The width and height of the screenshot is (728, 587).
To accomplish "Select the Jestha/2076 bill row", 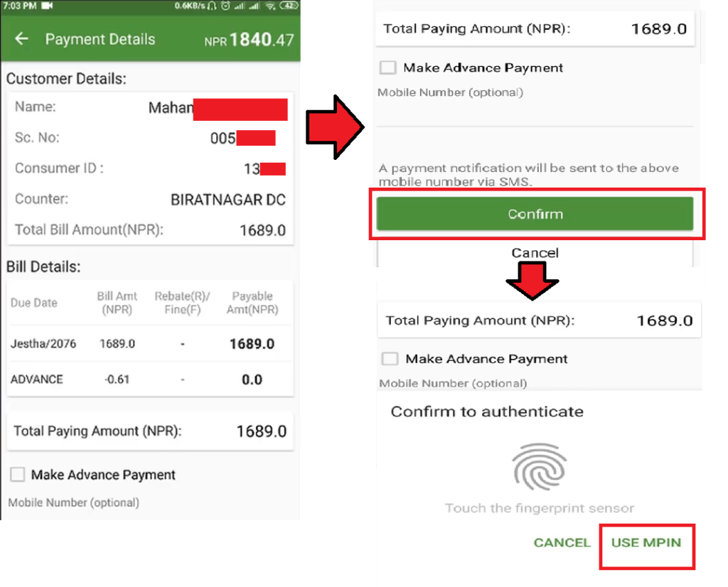I will [x=150, y=344].
